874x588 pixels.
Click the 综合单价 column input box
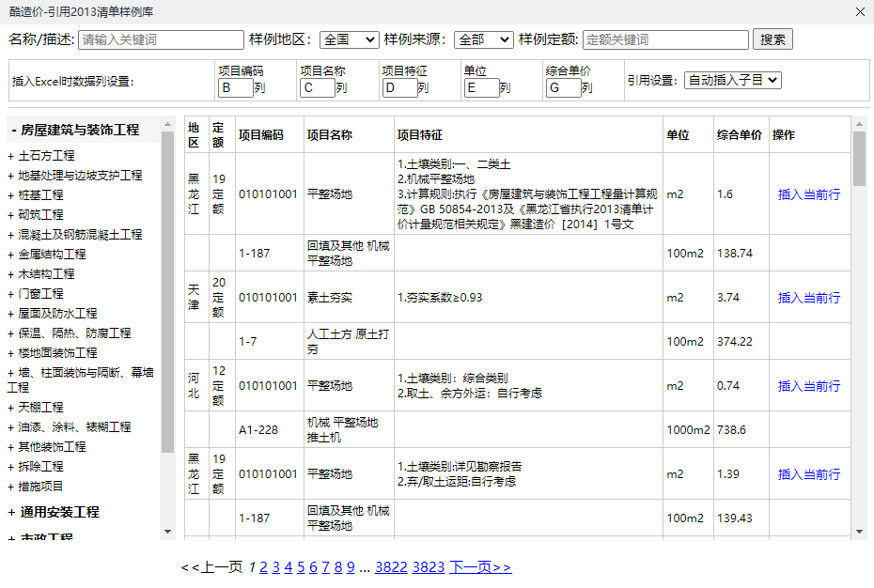tap(562, 88)
